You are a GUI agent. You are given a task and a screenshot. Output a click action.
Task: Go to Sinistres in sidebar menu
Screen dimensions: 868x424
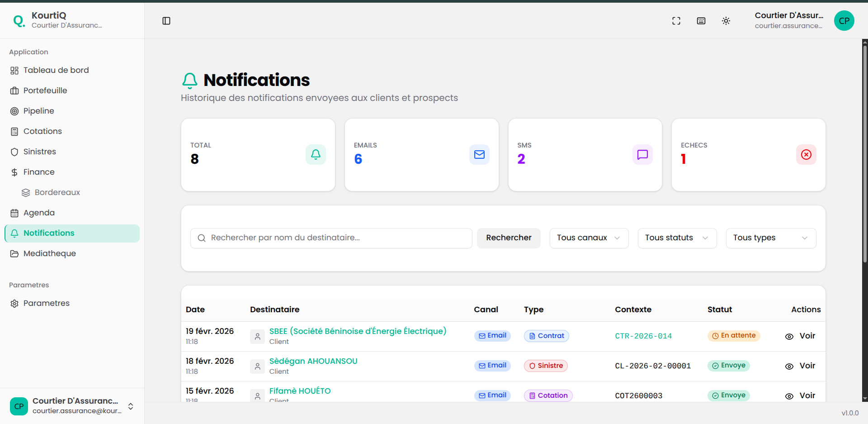40,152
